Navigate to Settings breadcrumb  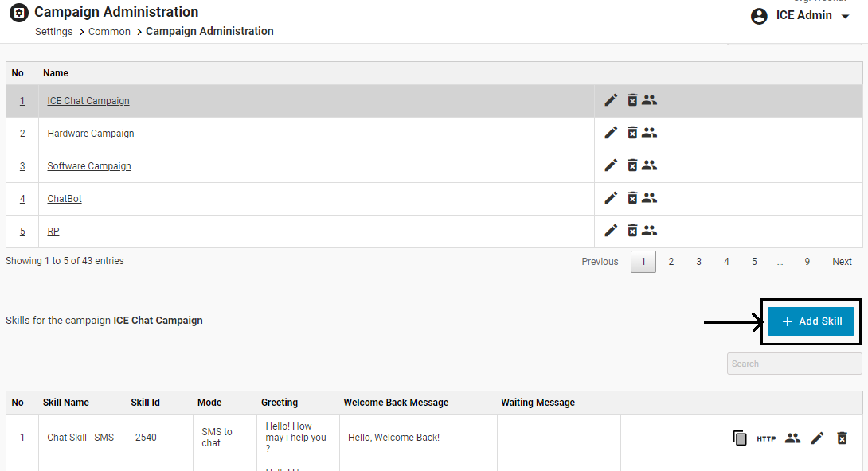[x=54, y=32]
